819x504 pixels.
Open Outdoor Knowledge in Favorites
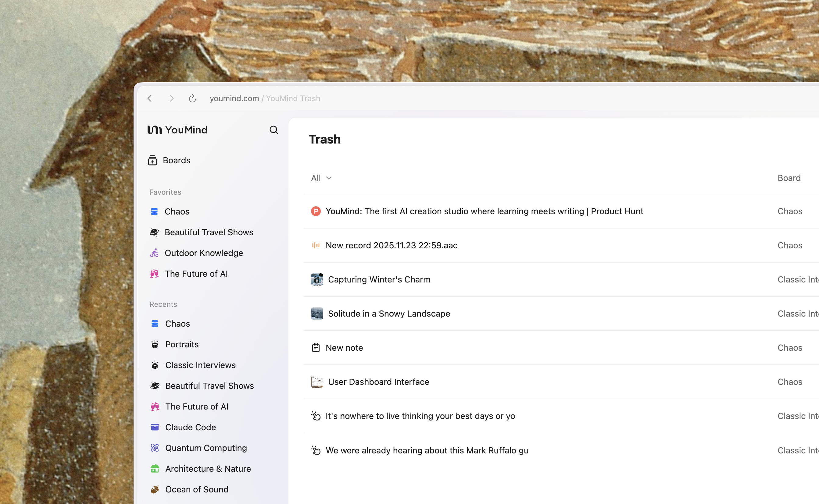[x=203, y=253]
